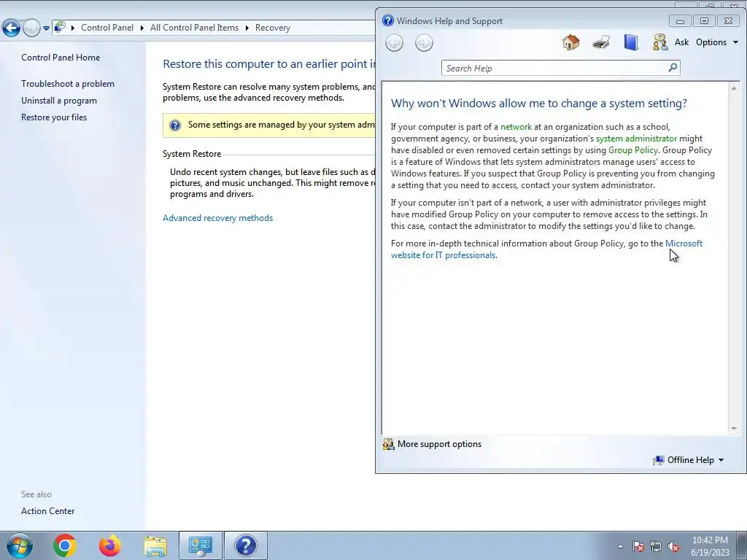Click Control Panel in the breadcrumb
747x560 pixels.
click(x=107, y=28)
